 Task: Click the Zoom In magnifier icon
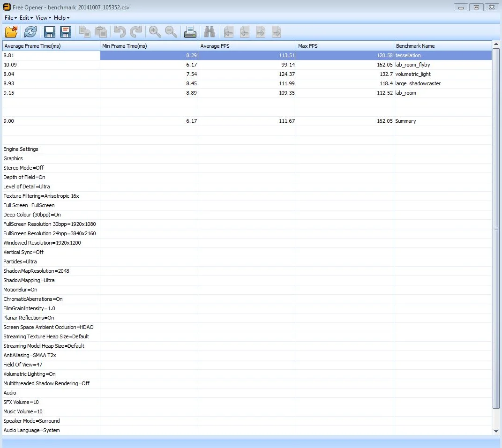pos(155,32)
